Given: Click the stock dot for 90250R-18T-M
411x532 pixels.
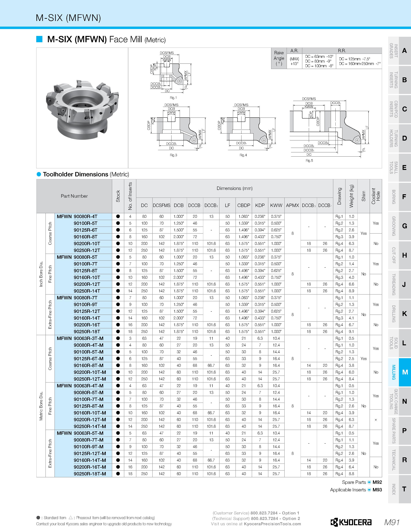Looking at the screenshot, I should [118, 473].
